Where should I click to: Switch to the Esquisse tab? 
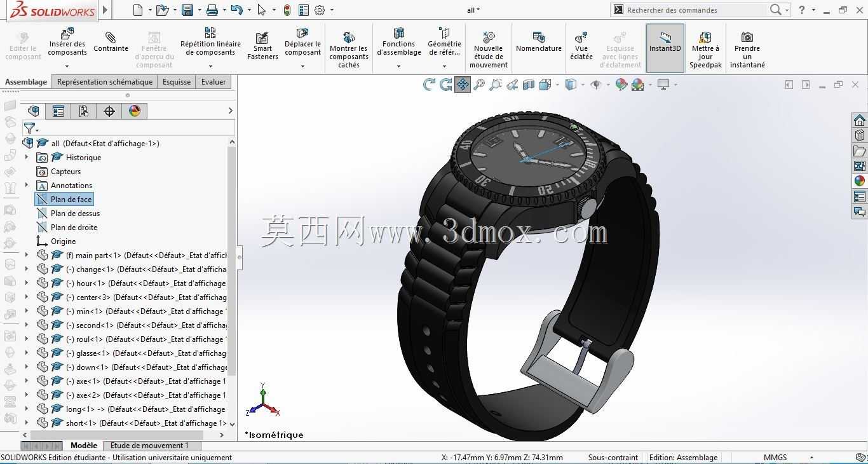point(177,82)
